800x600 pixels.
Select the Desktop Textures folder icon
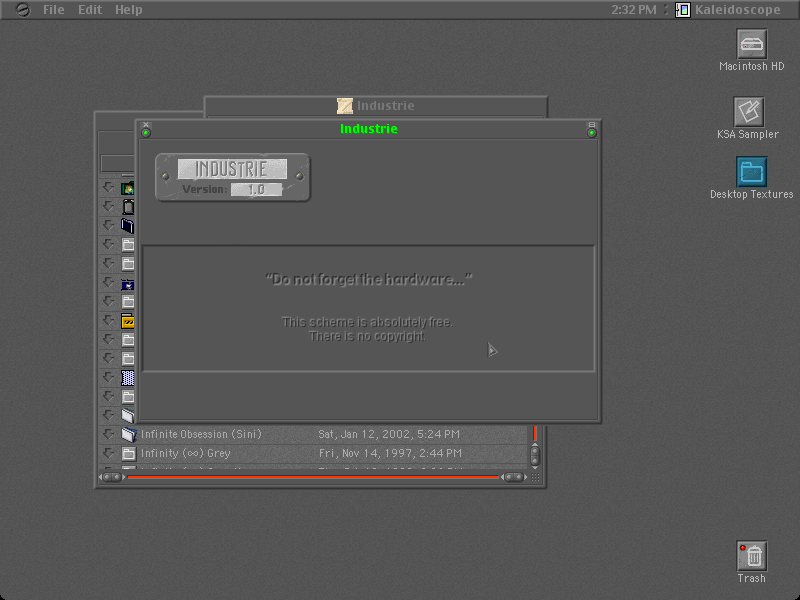(x=752, y=171)
